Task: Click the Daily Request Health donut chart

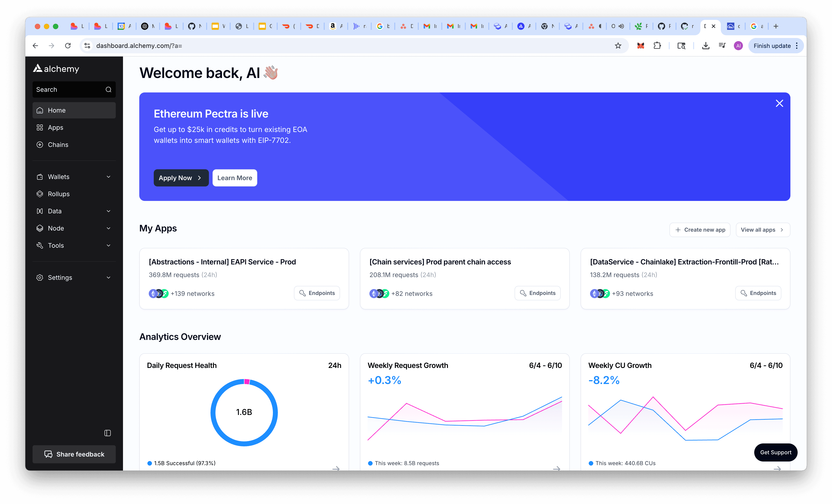Action: (244, 412)
